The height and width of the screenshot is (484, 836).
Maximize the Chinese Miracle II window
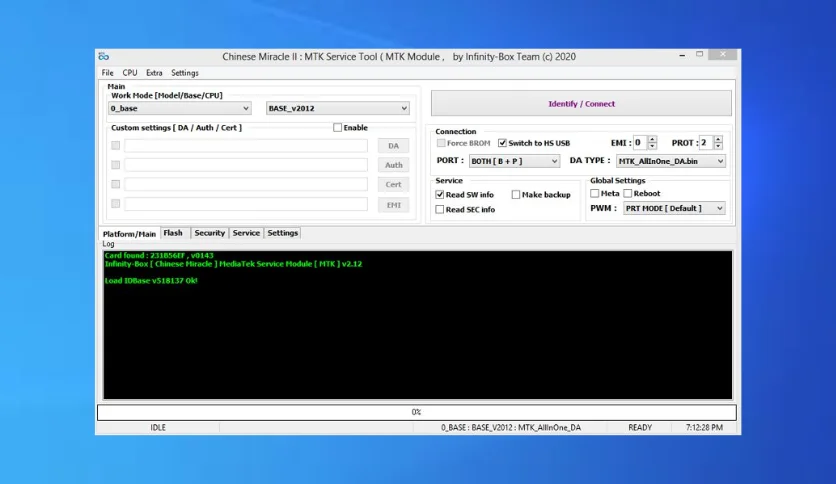tap(700, 54)
